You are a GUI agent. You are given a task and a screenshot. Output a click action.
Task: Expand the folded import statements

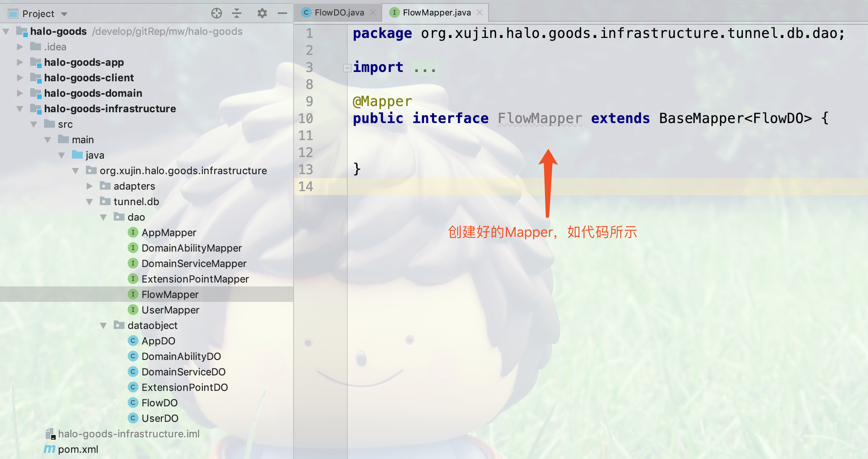[x=347, y=68]
